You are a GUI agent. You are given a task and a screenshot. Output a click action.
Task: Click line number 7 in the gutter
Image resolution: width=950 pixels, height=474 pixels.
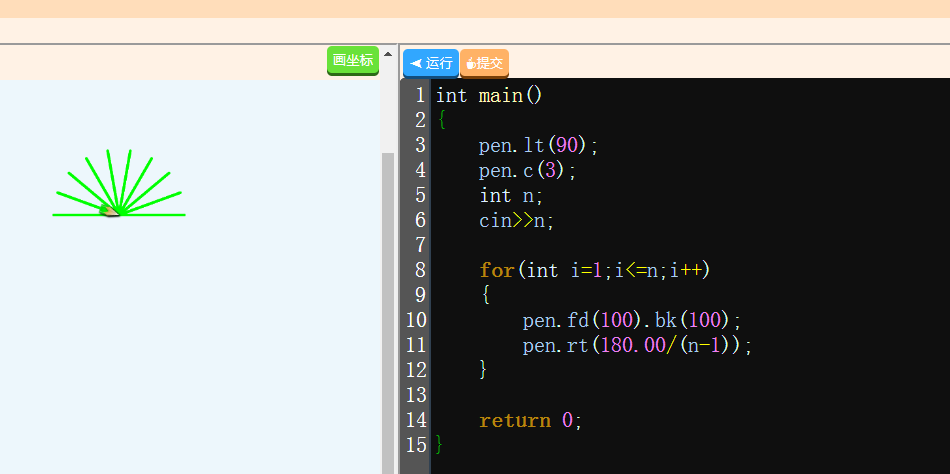[x=420, y=245]
